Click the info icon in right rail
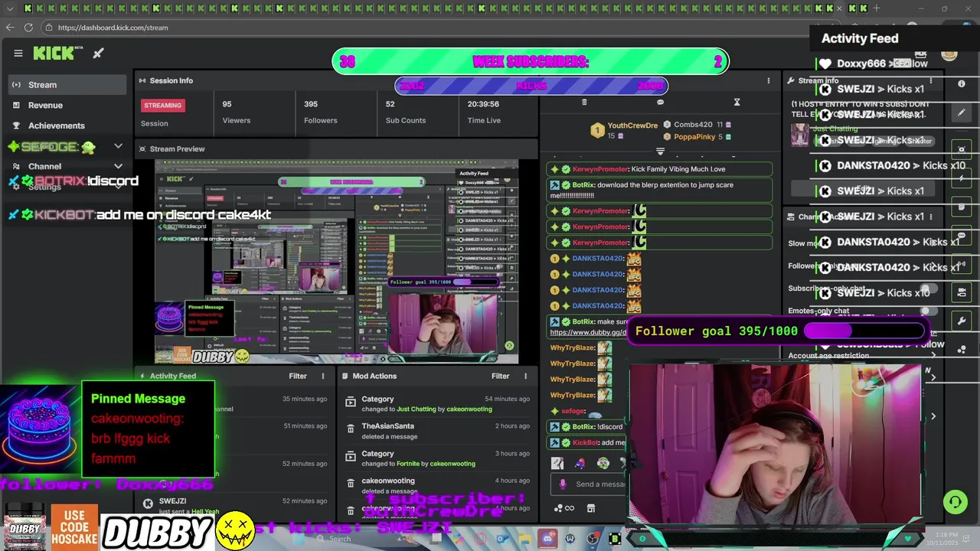Image resolution: width=980 pixels, height=551 pixels. click(962, 83)
